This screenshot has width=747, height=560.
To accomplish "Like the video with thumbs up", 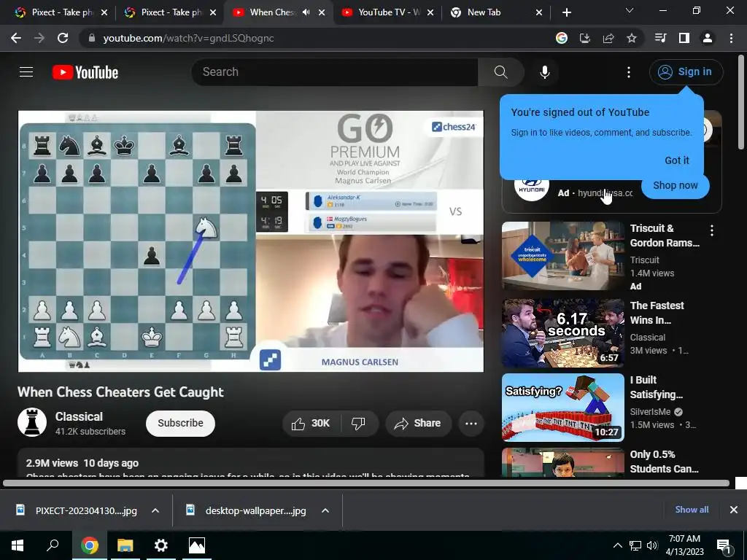I will coord(311,424).
